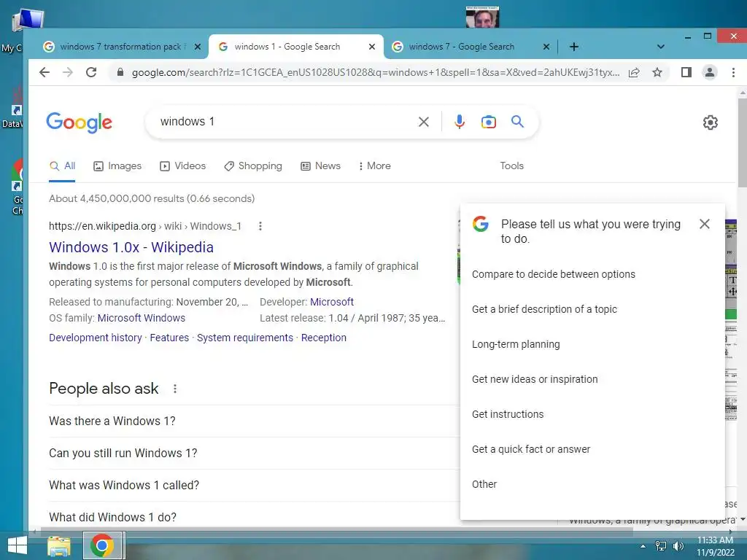Click the forward navigation arrow
747x560 pixels.
point(68,72)
